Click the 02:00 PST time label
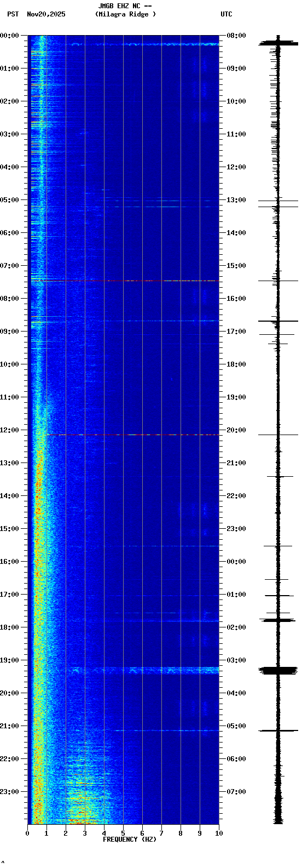302x868 pixels. click(x=9, y=101)
